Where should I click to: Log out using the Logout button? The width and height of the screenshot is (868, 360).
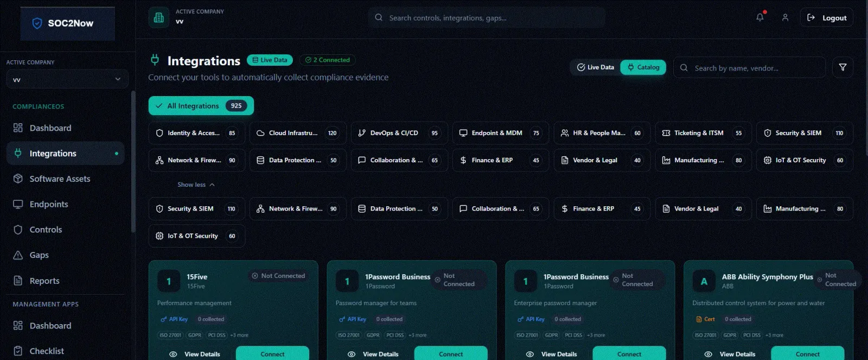tap(827, 17)
